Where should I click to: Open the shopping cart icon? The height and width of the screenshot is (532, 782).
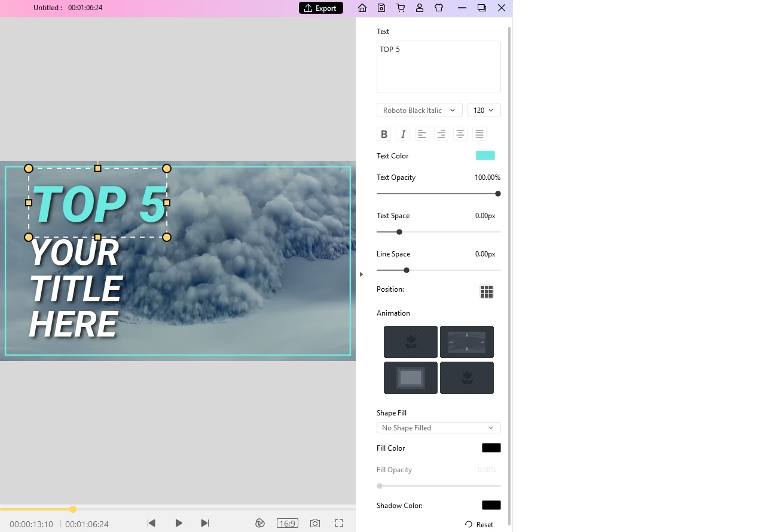(x=401, y=8)
